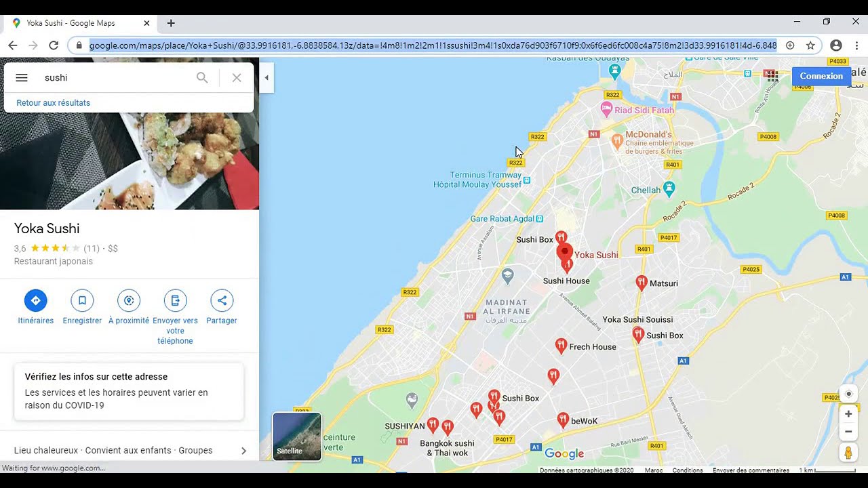This screenshot has width=868, height=488.
Task: Bookmark this page with the star
Action: point(810,45)
